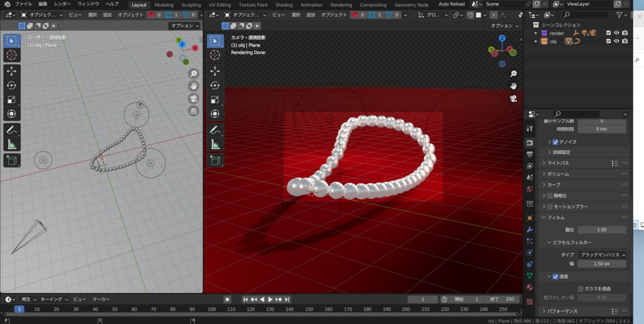Select the 3D Cursor tool in camera viewport
The image size is (644, 324).
215,55
